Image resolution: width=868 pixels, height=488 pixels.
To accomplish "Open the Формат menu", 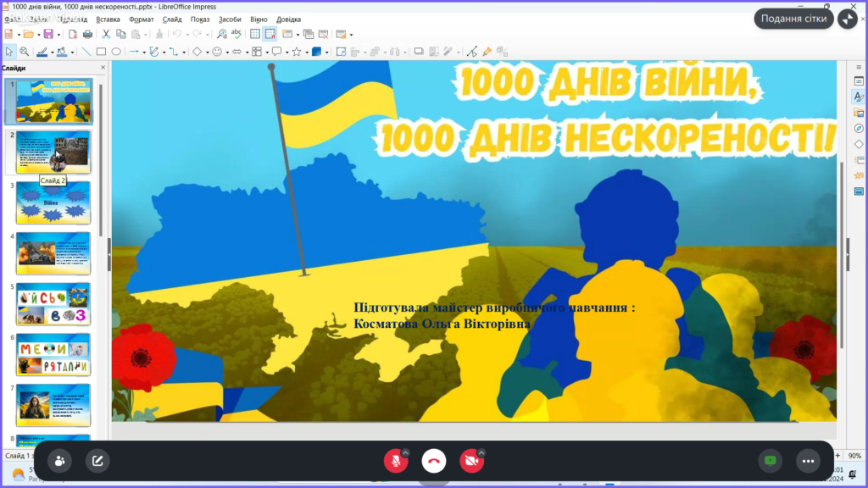I will tap(141, 19).
